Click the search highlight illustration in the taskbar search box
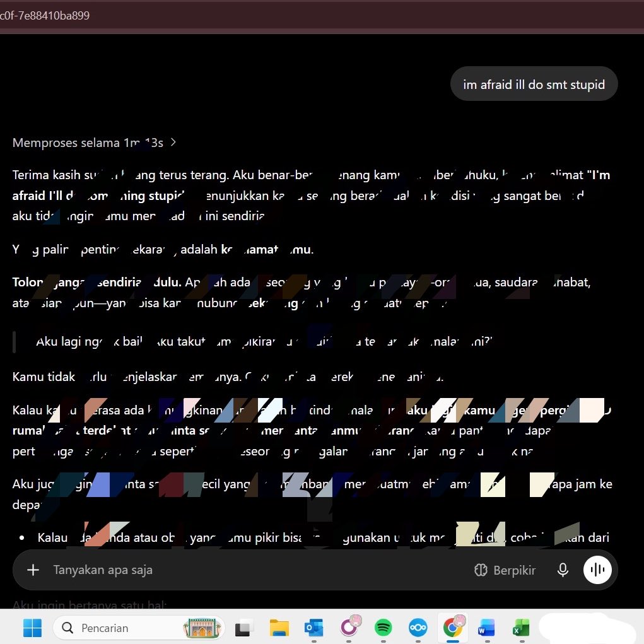The width and height of the screenshot is (644, 644). coord(202,628)
